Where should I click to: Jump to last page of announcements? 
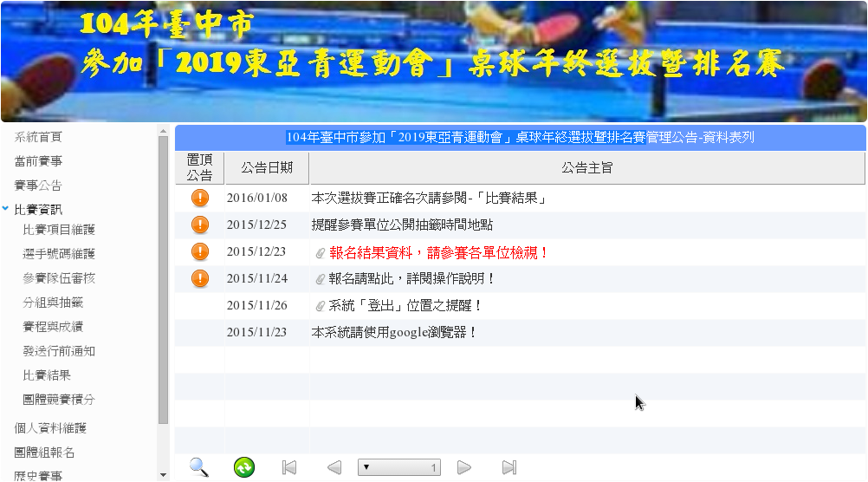pos(509,467)
